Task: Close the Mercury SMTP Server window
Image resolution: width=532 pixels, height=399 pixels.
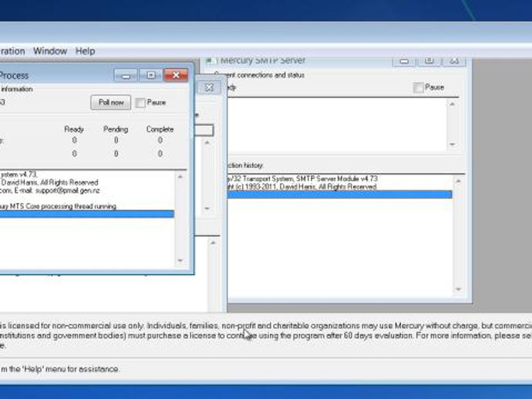Action: coord(454,62)
